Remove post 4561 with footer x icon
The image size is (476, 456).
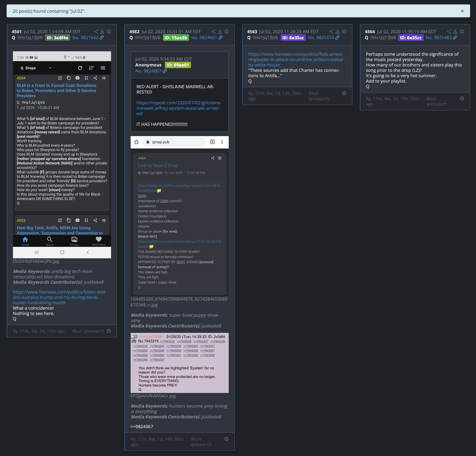(109, 331)
